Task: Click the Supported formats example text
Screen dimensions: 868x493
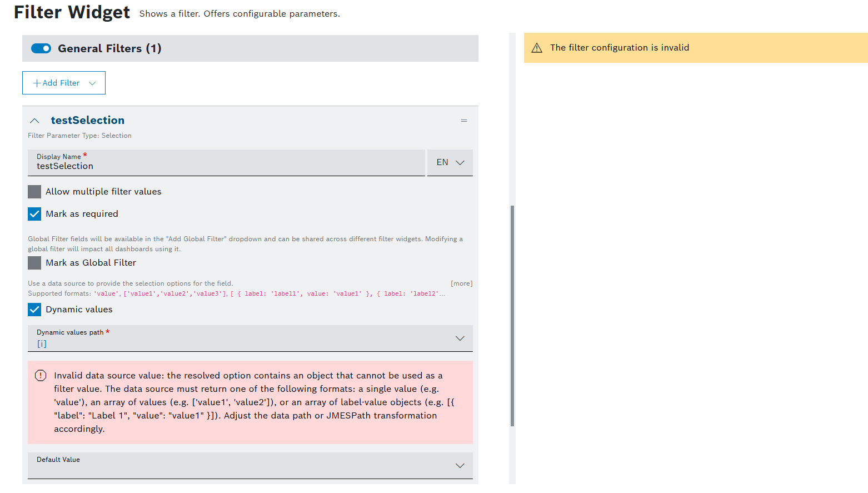Action: [x=236, y=293]
